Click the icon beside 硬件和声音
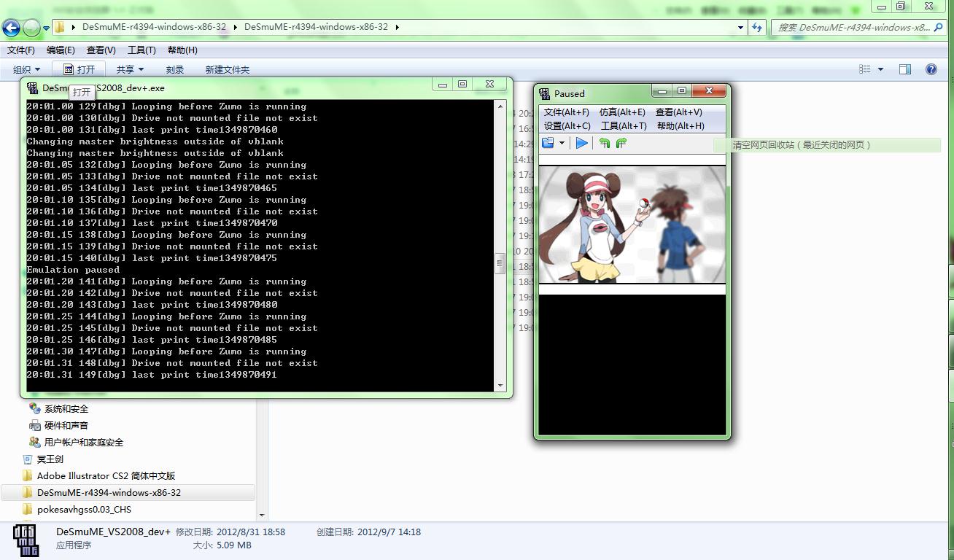 [34, 426]
